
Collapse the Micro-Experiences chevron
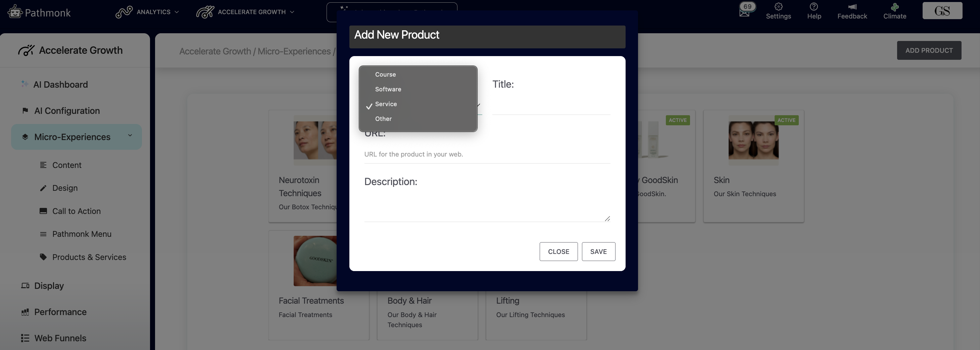point(130,136)
